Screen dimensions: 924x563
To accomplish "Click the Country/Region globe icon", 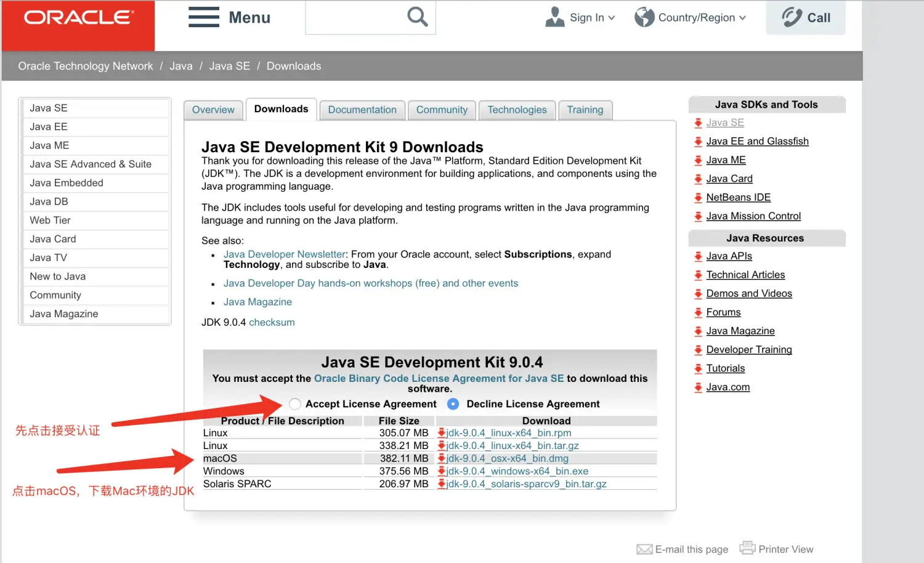I will pyautogui.click(x=644, y=17).
